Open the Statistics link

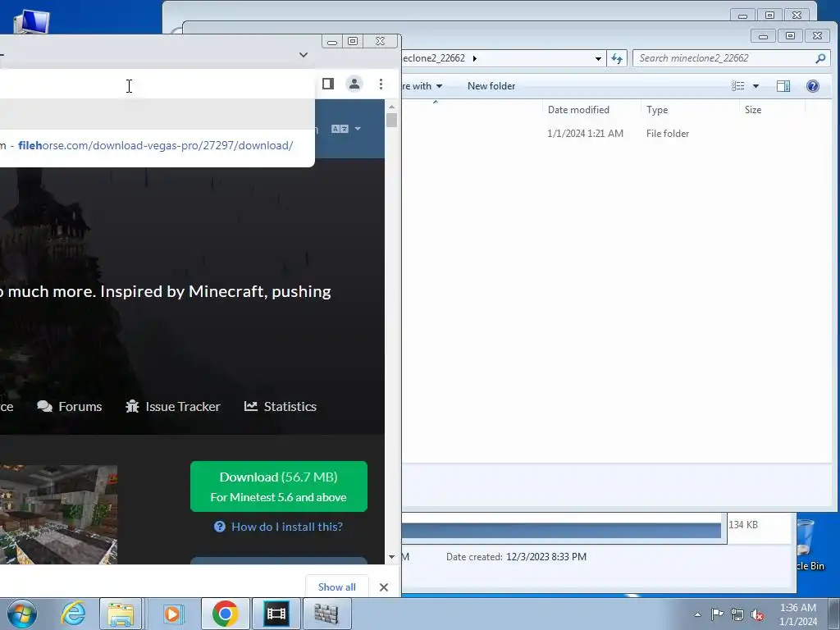281,407
